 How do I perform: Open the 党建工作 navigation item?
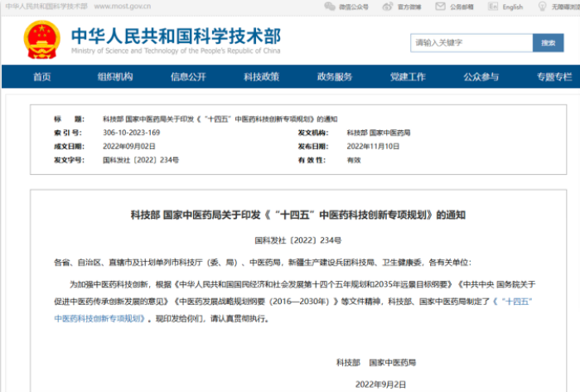[408, 77]
